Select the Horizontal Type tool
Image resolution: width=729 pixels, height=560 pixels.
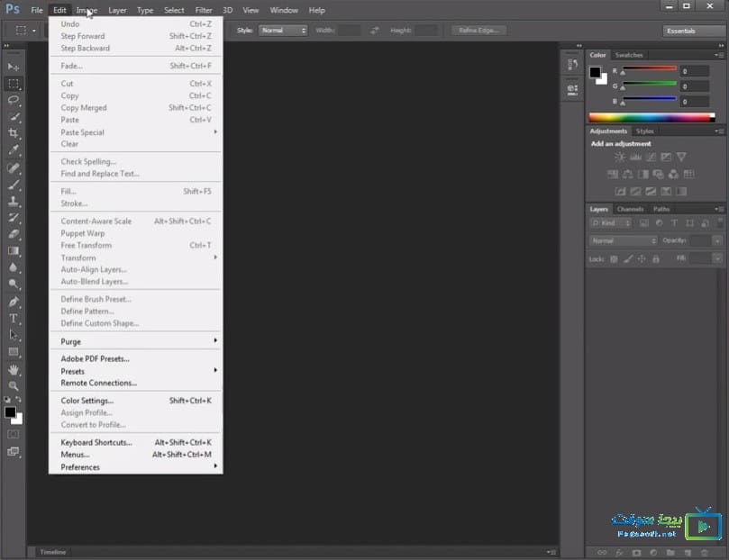pos(13,319)
